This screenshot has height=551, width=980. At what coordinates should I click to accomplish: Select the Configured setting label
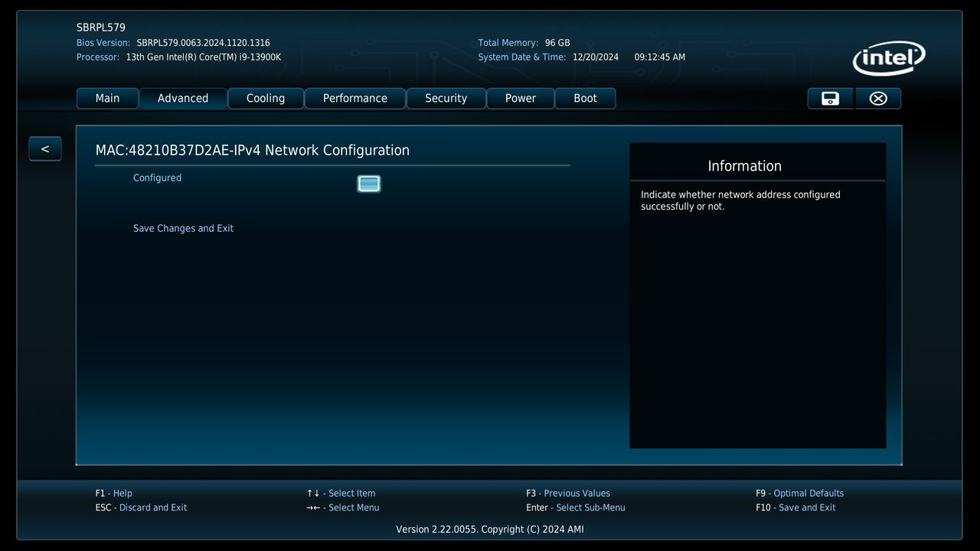tap(157, 178)
